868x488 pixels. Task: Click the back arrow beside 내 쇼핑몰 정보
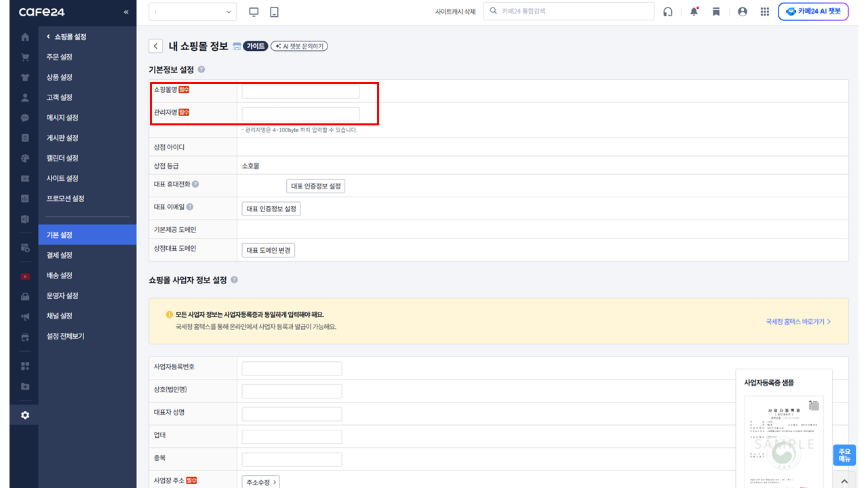(x=156, y=46)
